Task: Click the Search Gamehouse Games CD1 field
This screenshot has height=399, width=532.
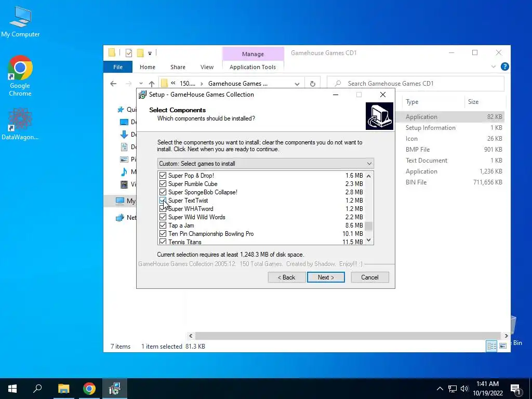Action: coord(416,84)
